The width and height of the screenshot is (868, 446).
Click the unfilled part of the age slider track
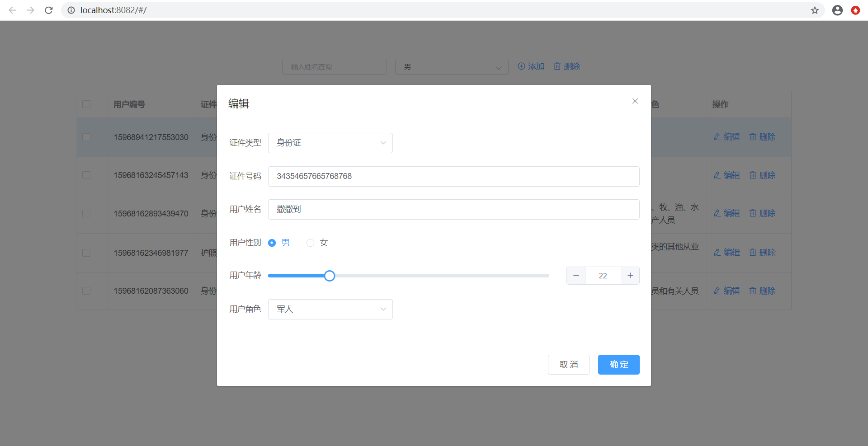pos(442,276)
